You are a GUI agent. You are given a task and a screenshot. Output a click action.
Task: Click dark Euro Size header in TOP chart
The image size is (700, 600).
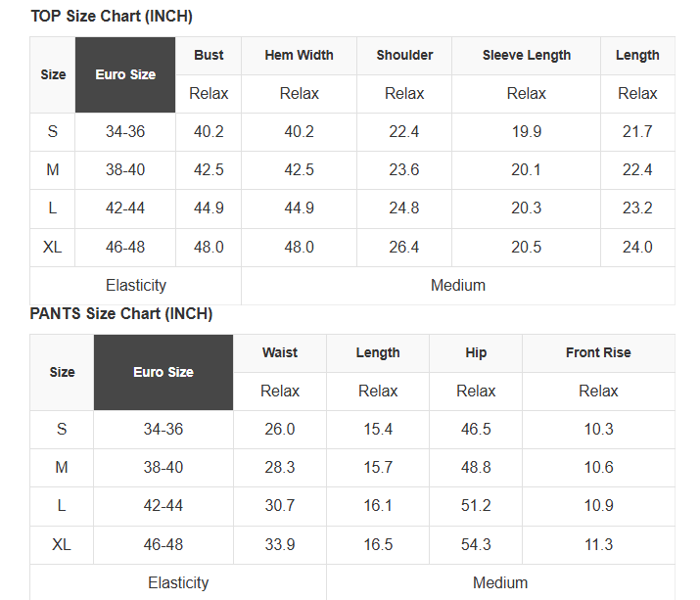(125, 74)
